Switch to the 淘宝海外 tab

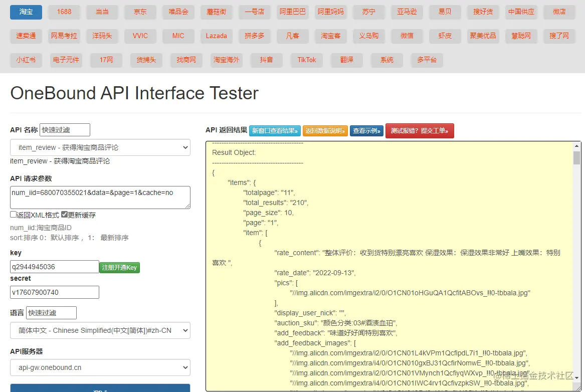click(x=227, y=60)
